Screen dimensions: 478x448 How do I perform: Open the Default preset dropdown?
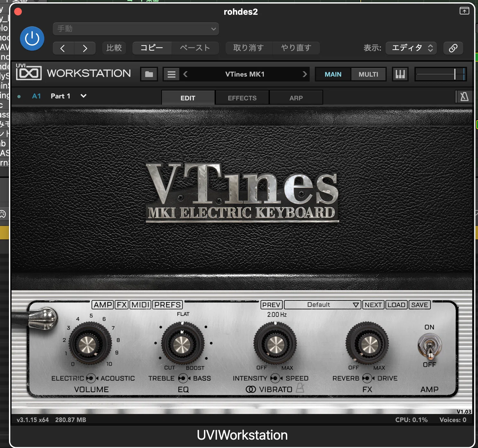(323, 305)
